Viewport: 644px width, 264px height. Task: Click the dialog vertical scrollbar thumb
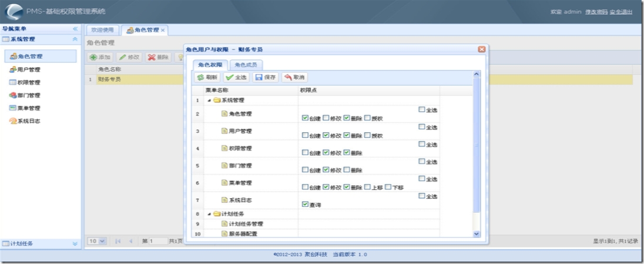pos(477,145)
